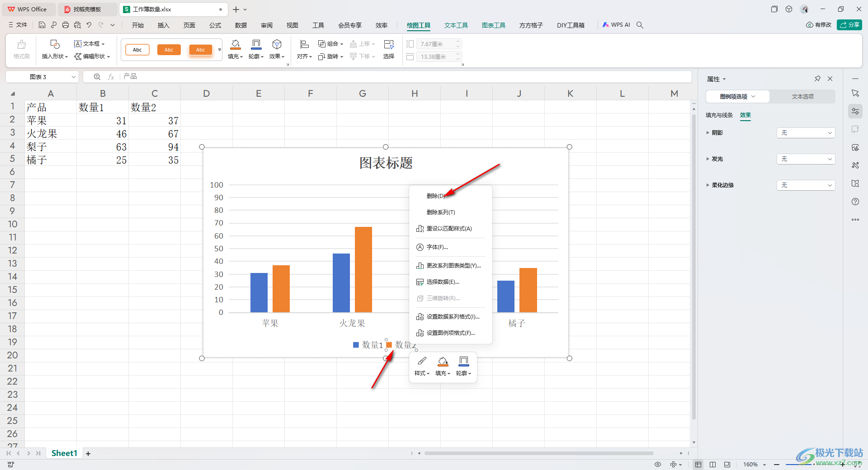Toggle the eye protection mode icon
Viewport: 868px width, 470px height.
658,464
